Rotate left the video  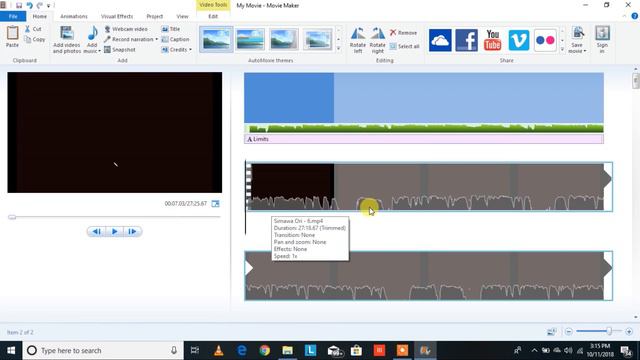[x=358, y=40]
